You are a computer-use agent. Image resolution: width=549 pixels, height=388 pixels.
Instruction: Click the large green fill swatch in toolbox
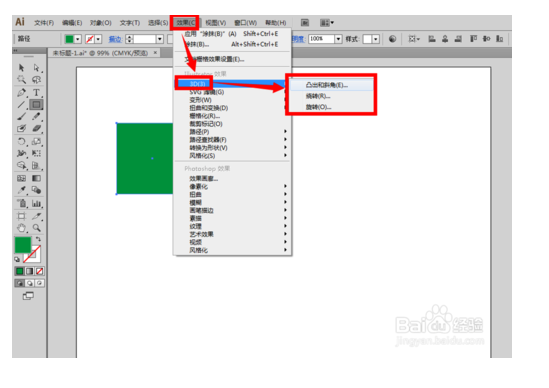click(23, 245)
